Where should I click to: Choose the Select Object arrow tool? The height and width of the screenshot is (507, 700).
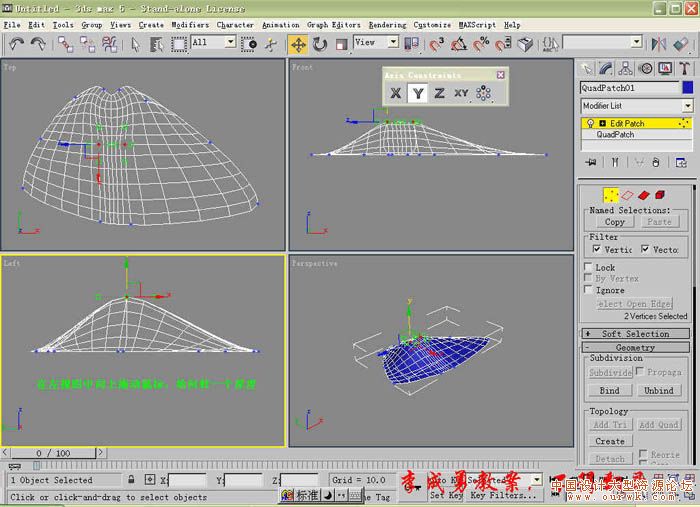point(136,44)
